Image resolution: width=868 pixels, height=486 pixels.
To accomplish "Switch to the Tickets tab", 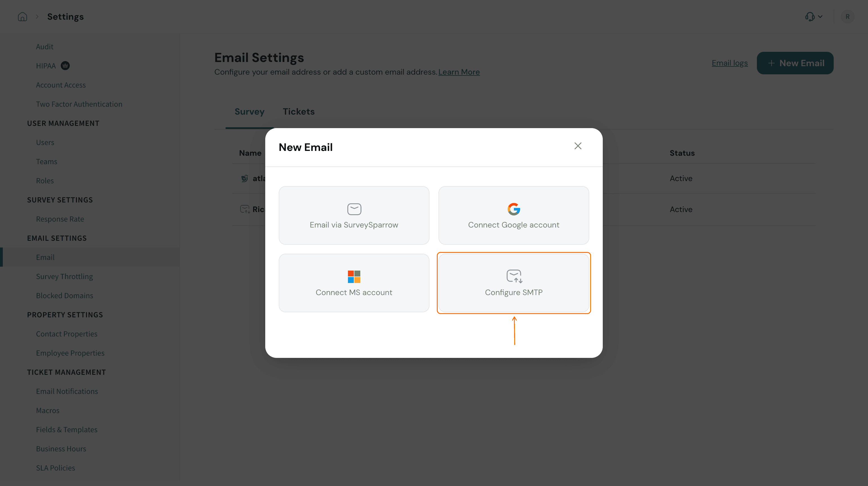I will click(298, 112).
